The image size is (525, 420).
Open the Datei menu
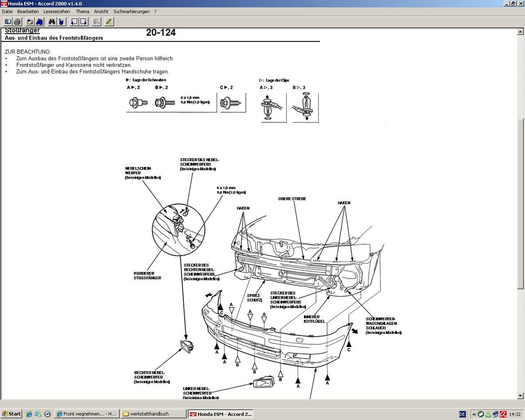[x=7, y=11]
